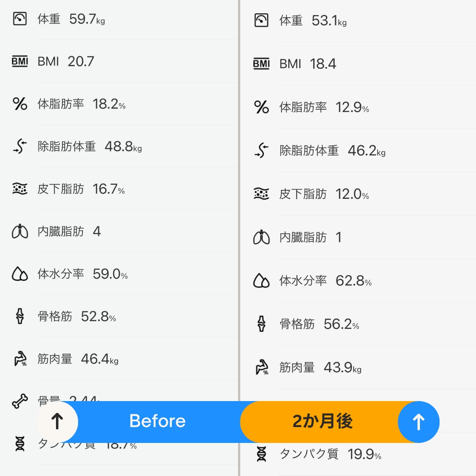This screenshot has width=476, height=476.
Task: Select the blue Before label
Action: click(x=157, y=421)
